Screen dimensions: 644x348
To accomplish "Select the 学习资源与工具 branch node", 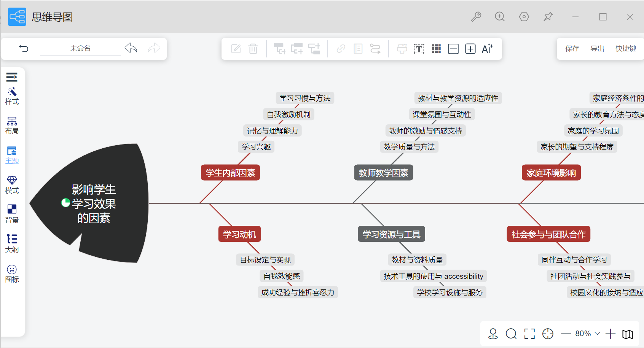I will coord(391,234).
